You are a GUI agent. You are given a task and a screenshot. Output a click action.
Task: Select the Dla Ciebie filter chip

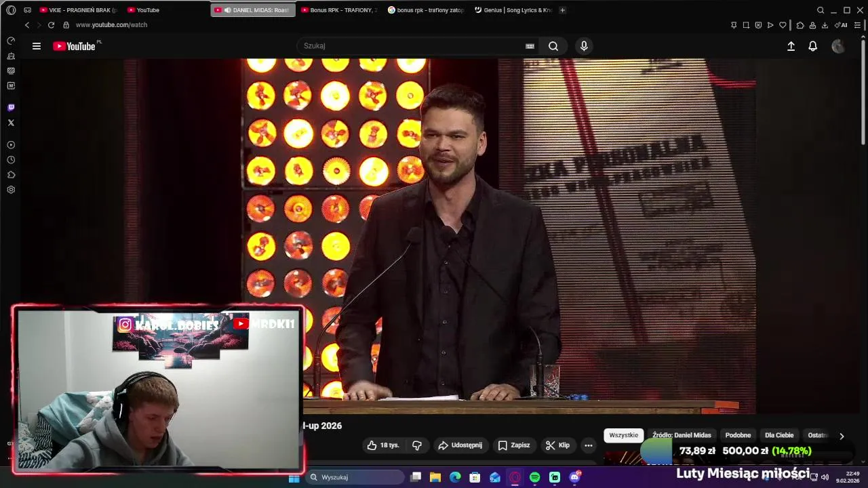pyautogui.click(x=779, y=435)
